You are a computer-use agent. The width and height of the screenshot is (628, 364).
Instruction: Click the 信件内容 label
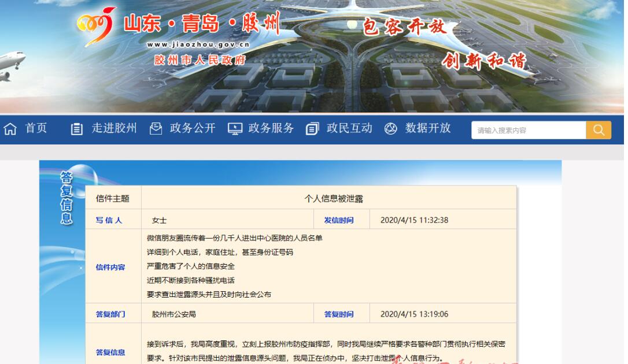110,267
